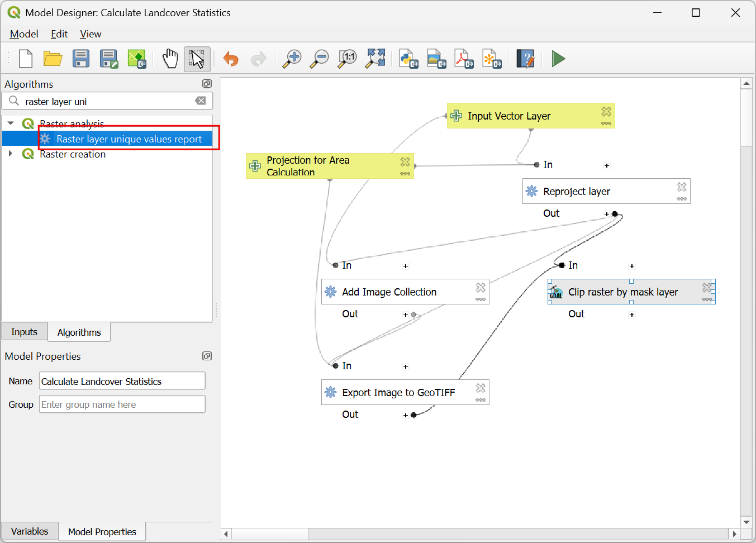Click the Undo arrow icon

pos(231,59)
